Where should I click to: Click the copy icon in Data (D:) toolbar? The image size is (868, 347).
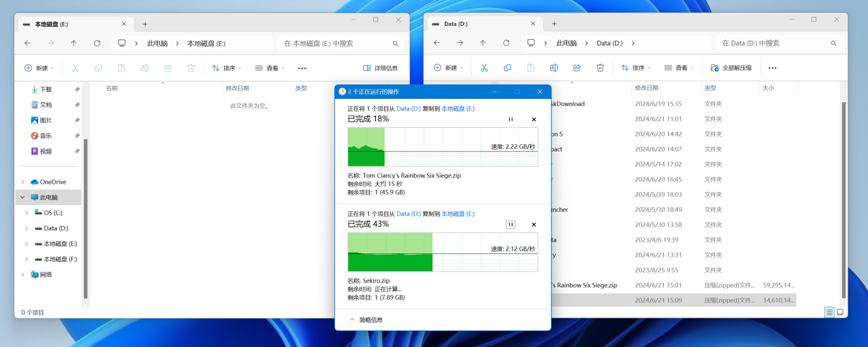pos(507,68)
